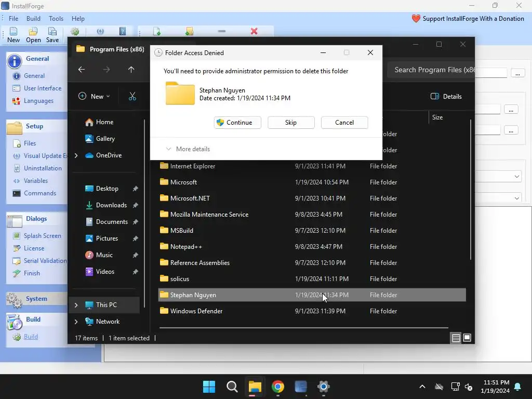Go up one folder with up arrow
Viewport: 532px width, 399px height.
click(x=131, y=70)
